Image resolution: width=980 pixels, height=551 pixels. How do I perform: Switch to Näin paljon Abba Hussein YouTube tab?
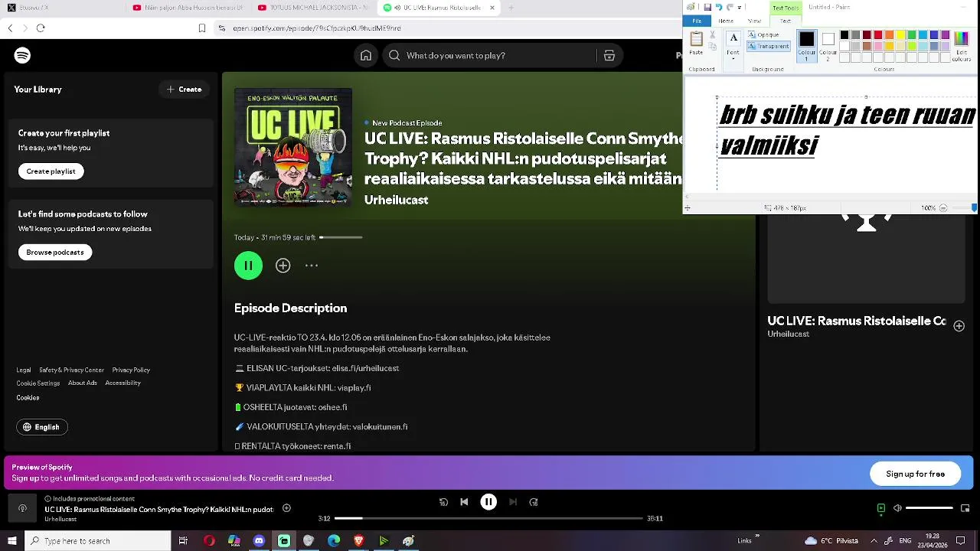(x=188, y=8)
